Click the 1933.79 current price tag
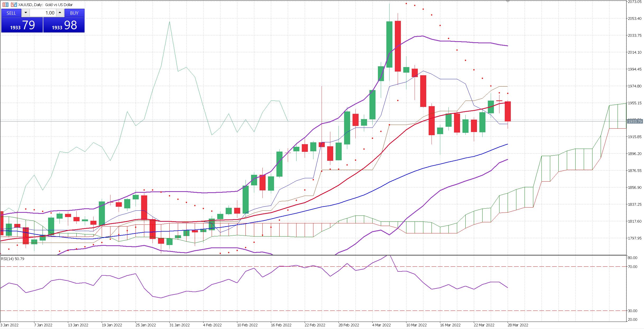 point(634,121)
